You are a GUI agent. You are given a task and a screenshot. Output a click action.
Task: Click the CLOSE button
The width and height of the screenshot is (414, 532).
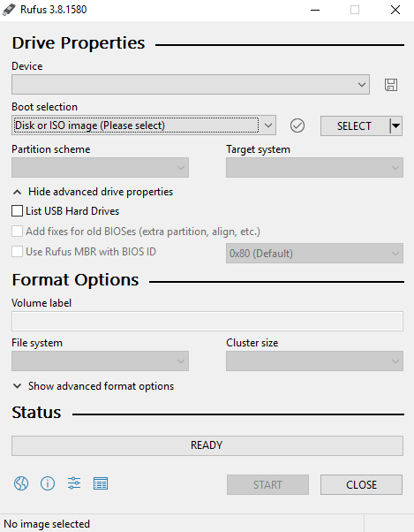pos(361,484)
